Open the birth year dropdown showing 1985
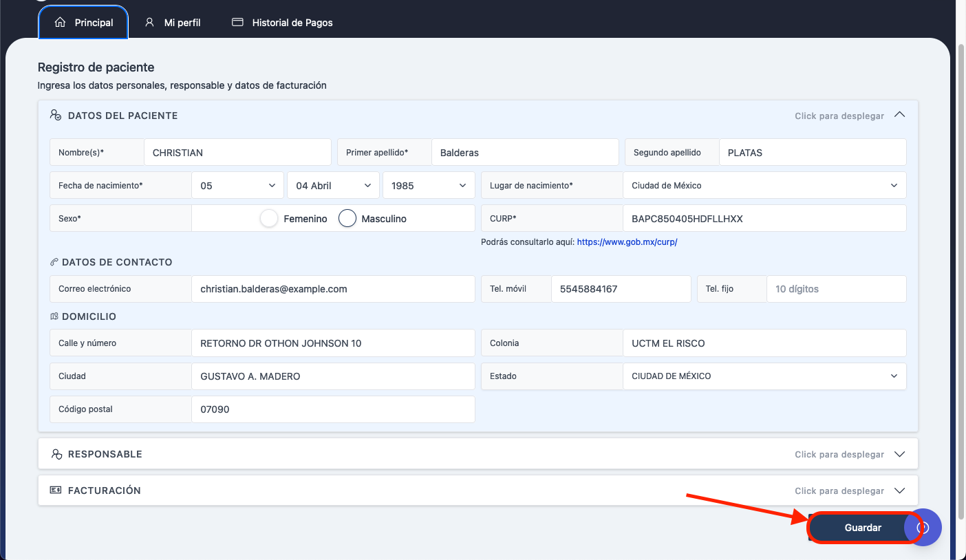The height and width of the screenshot is (560, 966). pos(429,186)
